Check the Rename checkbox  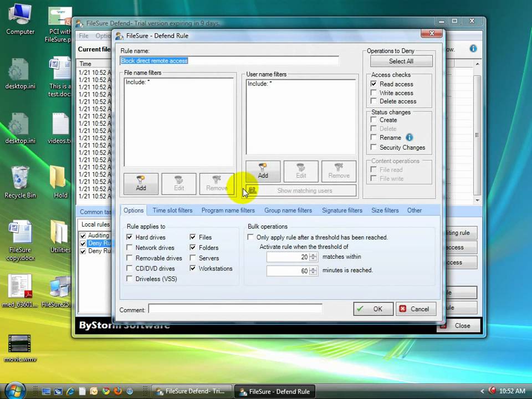[374, 137]
